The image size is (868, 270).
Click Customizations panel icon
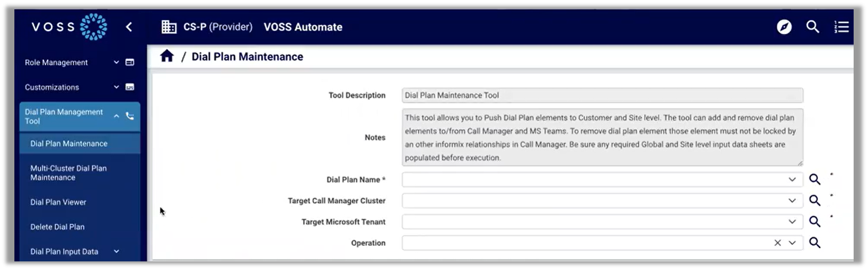[130, 87]
